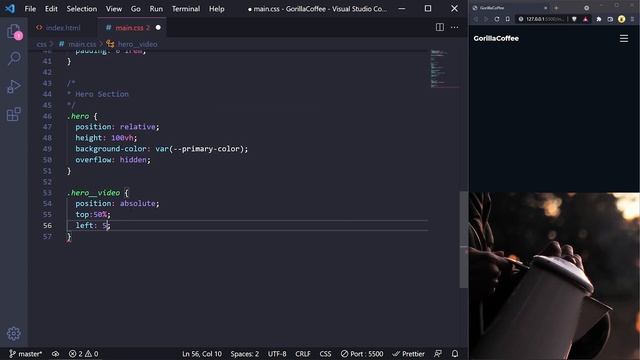The image size is (640, 360).
Task: Open the File menu
Action: [30, 9]
